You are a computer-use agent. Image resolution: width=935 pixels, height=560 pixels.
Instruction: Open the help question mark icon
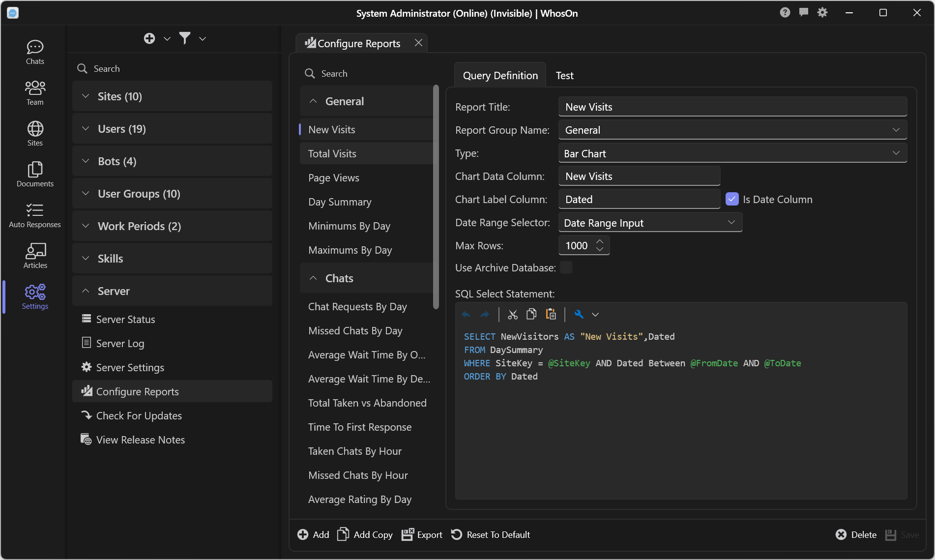click(785, 13)
